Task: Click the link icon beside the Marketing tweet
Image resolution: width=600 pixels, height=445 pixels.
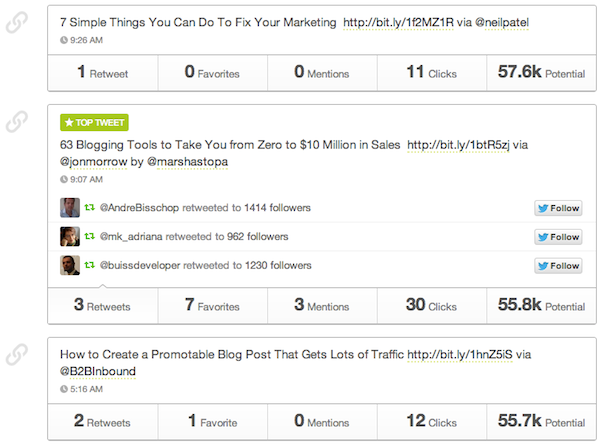Action: click(x=16, y=21)
